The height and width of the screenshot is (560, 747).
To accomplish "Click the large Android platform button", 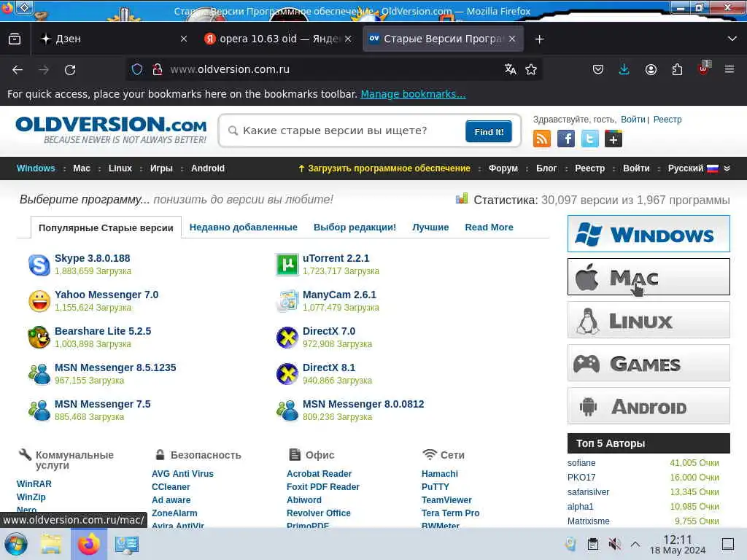I will (649, 405).
